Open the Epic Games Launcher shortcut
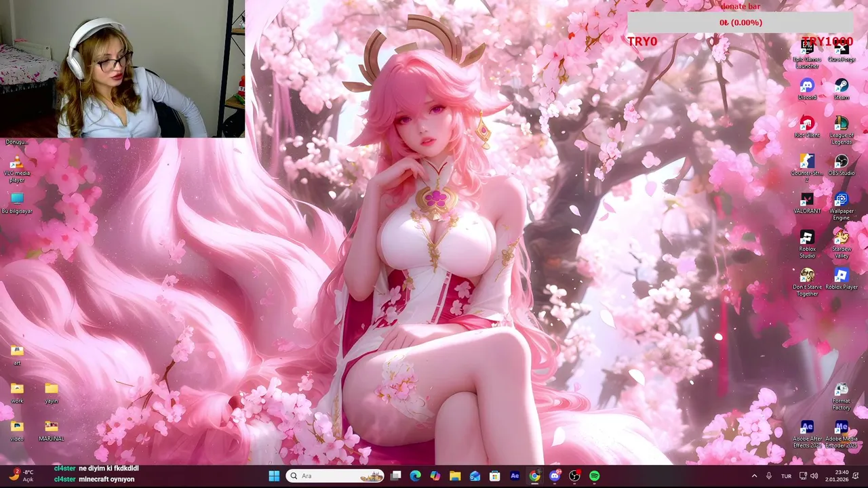The width and height of the screenshot is (868, 488). (x=807, y=54)
